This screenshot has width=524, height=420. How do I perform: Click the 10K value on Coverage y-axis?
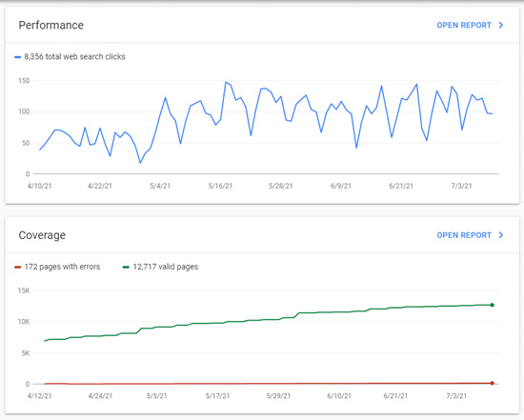coord(24,322)
